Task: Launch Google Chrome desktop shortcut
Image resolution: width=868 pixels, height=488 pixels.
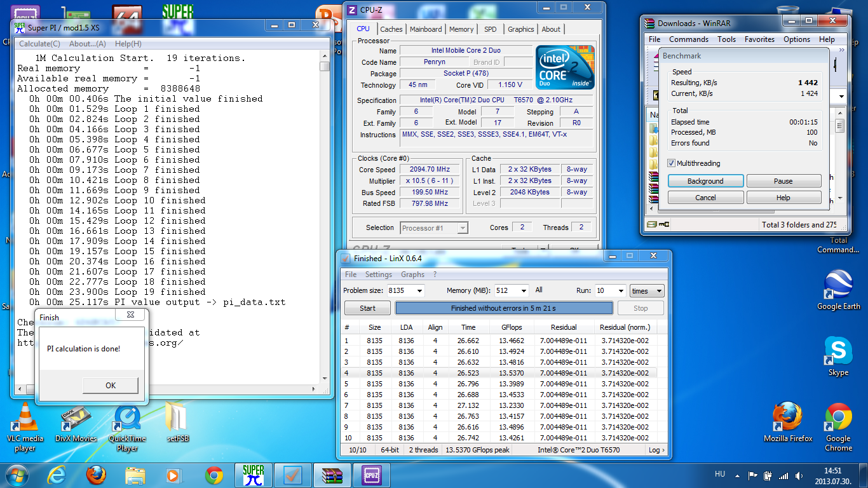Action: (838, 427)
